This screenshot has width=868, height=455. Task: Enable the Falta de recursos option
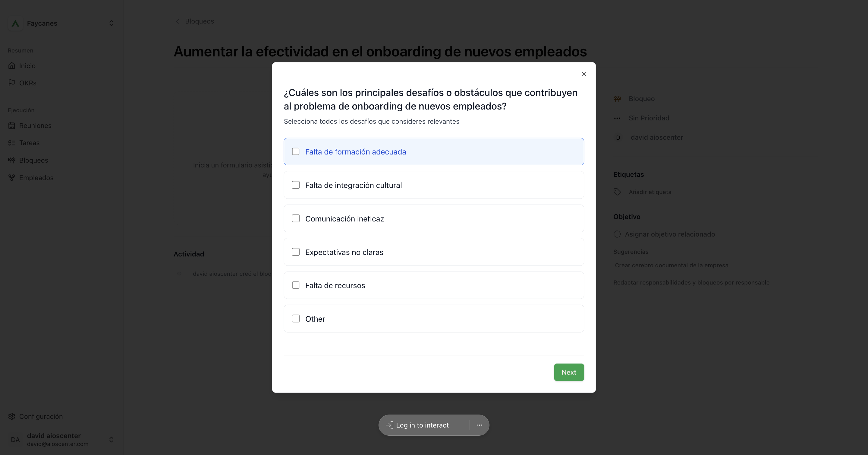click(x=295, y=285)
